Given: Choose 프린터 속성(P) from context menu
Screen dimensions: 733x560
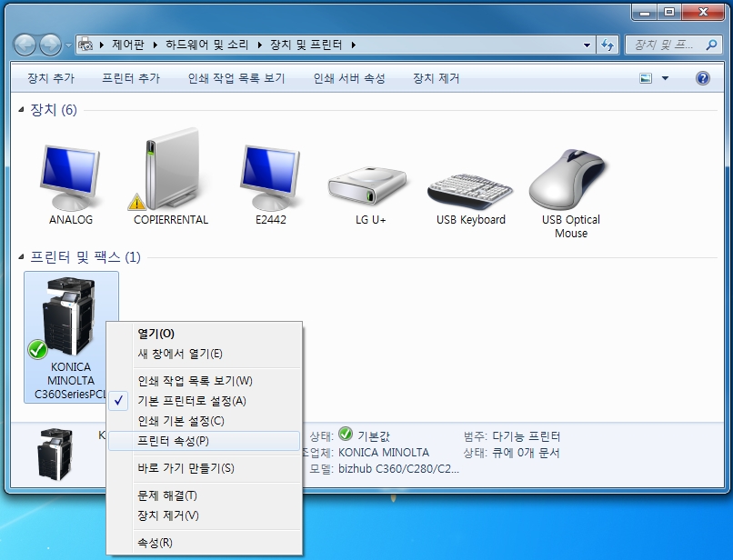Looking at the screenshot, I should pyautogui.click(x=173, y=441).
